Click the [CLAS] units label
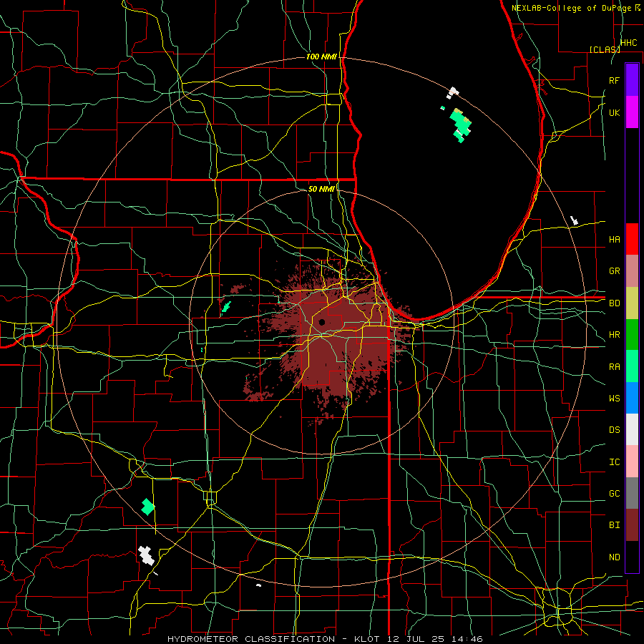 pyautogui.click(x=604, y=49)
